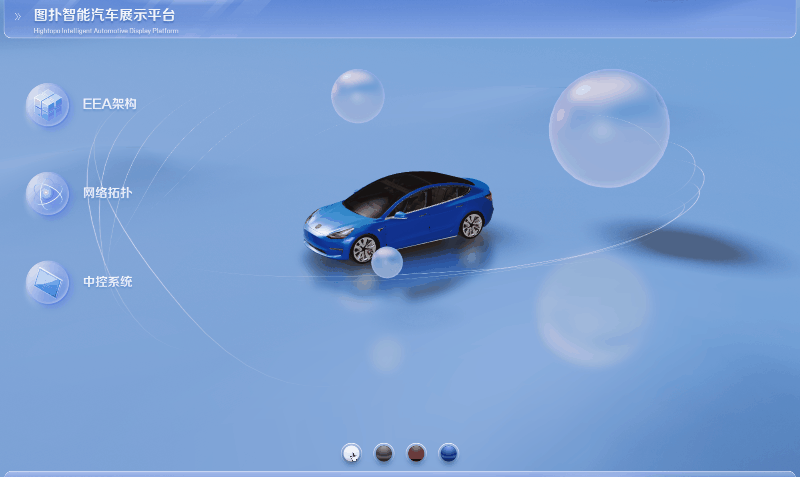Viewport: 800px width, 477px height.
Task: Choose the dark gray car color swatch
Action: pos(384,453)
